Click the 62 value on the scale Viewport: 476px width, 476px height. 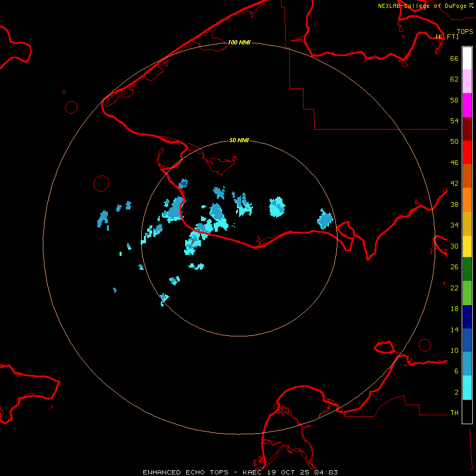tap(454, 79)
